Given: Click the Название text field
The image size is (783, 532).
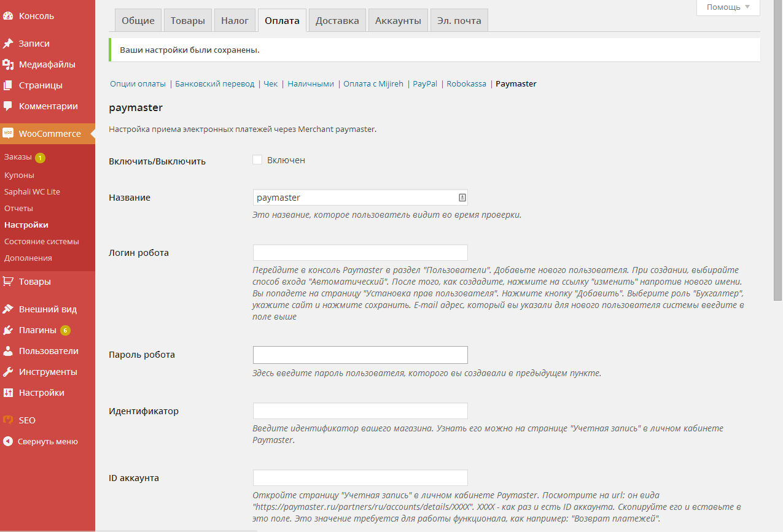Looking at the screenshot, I should [360, 198].
